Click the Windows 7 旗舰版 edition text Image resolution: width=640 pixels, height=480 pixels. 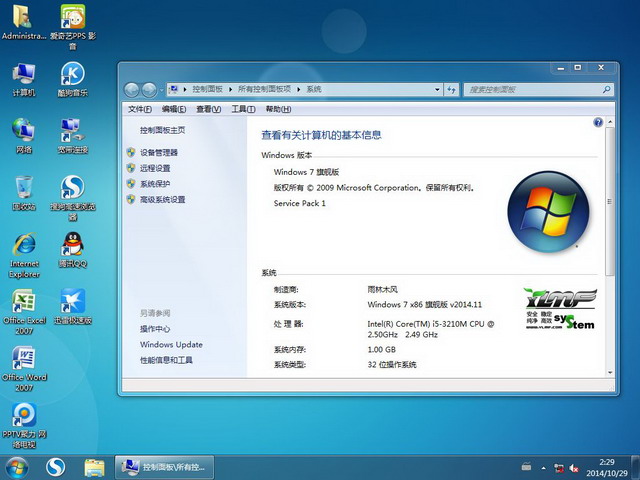[x=306, y=172]
